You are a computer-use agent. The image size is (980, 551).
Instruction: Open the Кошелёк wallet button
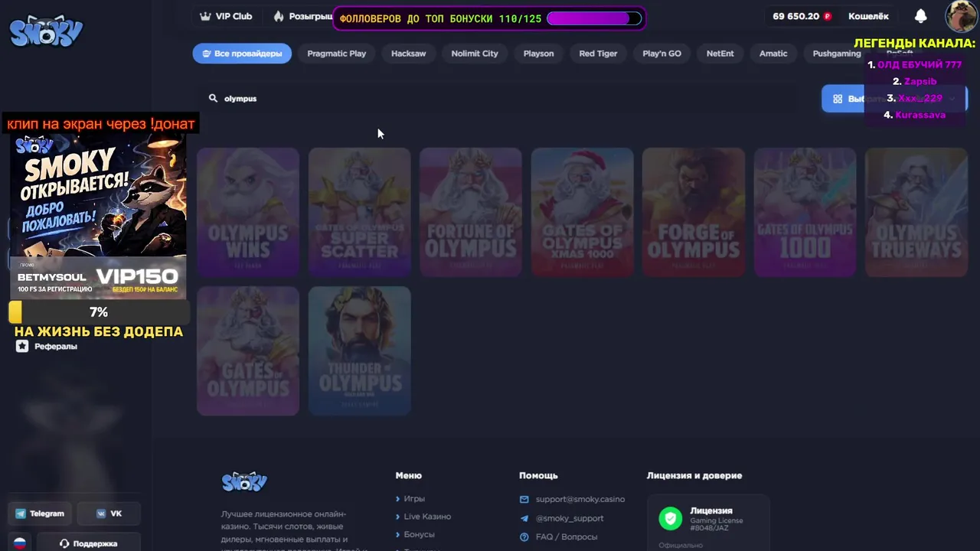pos(868,16)
